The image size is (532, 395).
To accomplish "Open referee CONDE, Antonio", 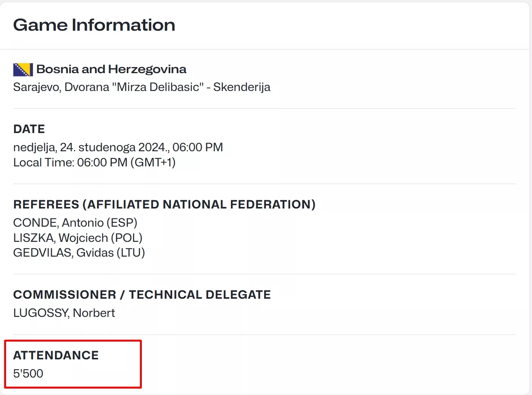I will [58, 223].
